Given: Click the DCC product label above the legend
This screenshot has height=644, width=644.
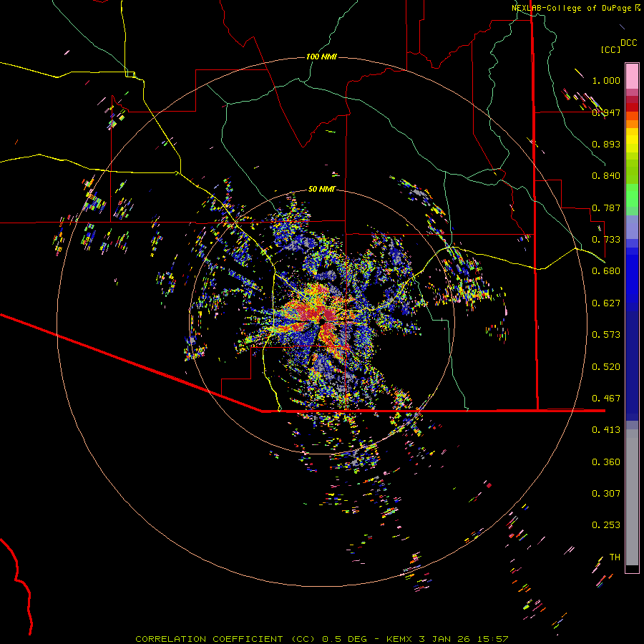Looking at the screenshot, I should tap(628, 43).
